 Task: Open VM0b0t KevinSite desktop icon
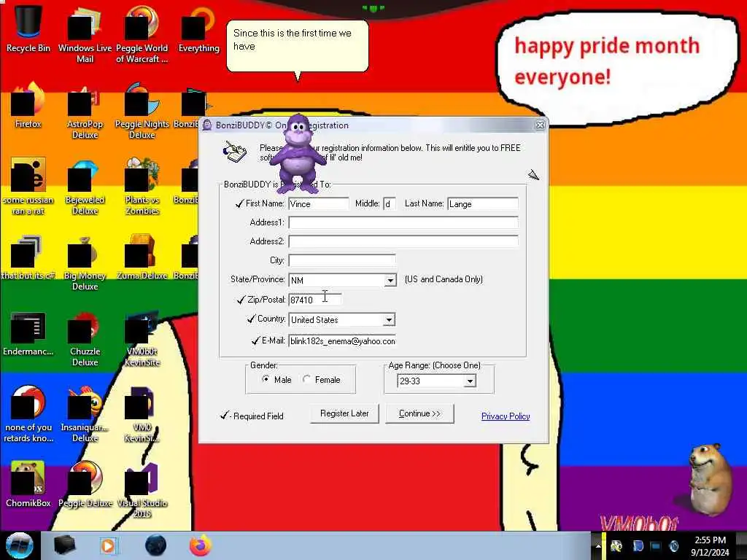(142, 339)
